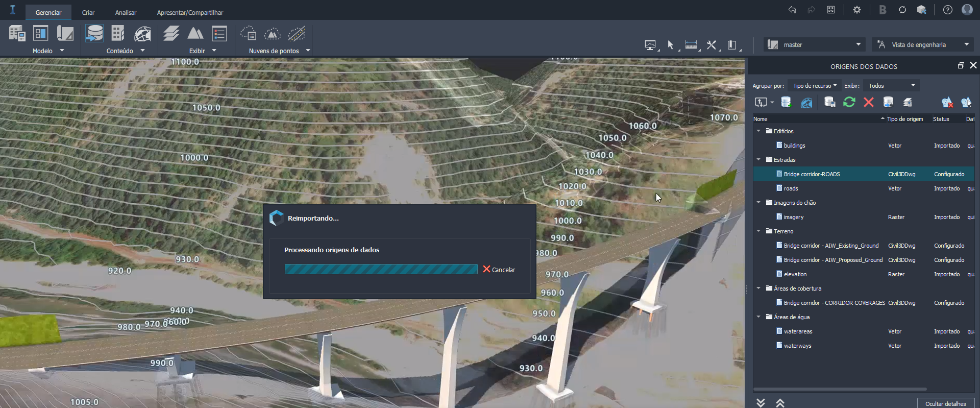Click the point cloud linear feature icon

[x=297, y=34]
